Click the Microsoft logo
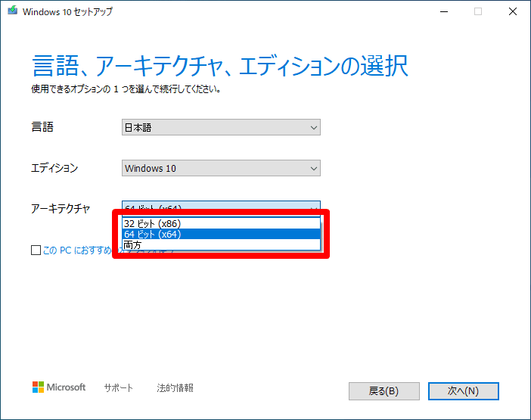The height and width of the screenshot is (420, 531). (x=59, y=387)
